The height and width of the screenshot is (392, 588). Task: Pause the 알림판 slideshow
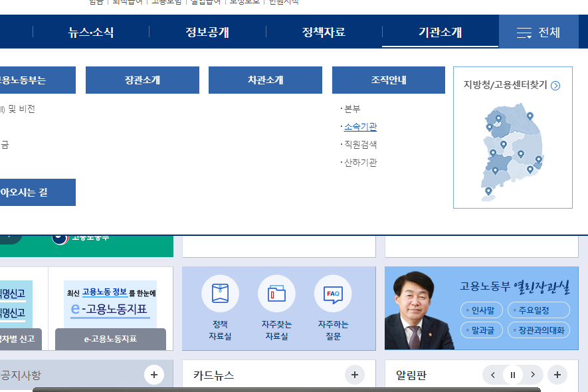[513, 375]
